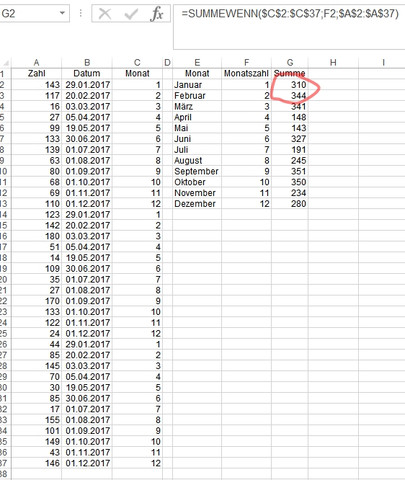
Task: Click into the SUMMEWENN formula text
Action: point(290,14)
